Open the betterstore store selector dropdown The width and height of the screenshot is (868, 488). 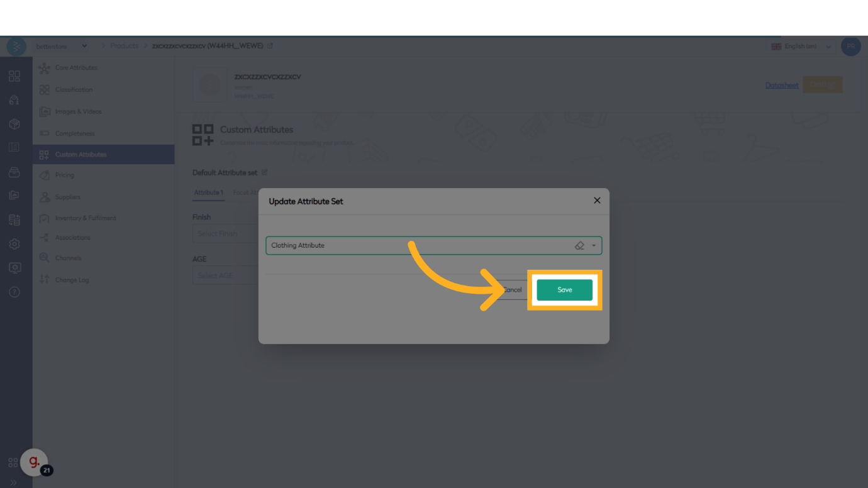(x=62, y=46)
